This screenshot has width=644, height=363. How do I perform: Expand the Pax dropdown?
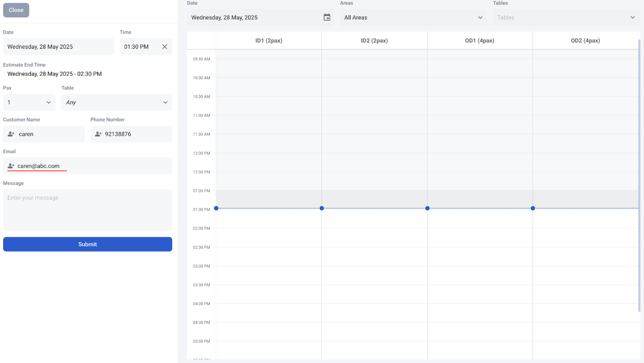click(29, 102)
